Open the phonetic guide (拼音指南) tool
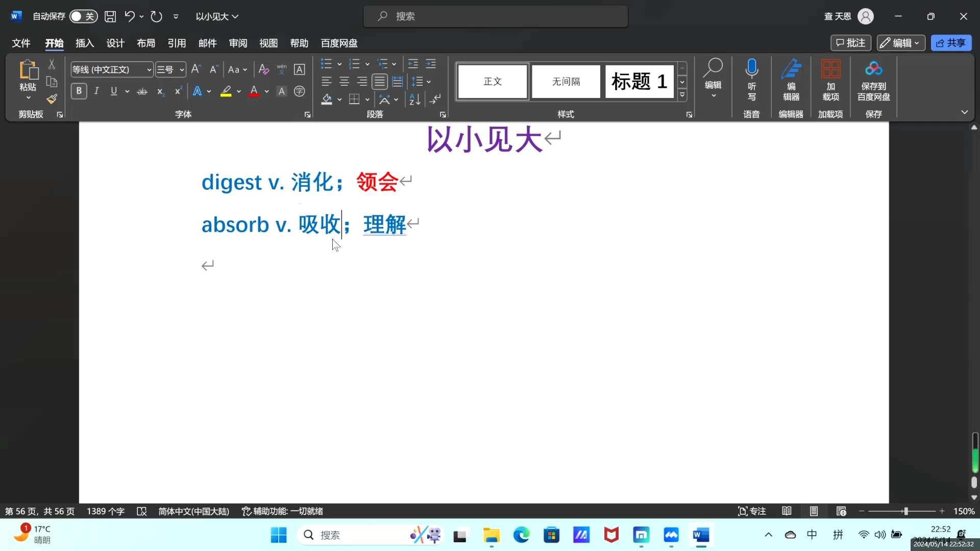Image resolution: width=980 pixels, height=551 pixels. click(282, 69)
